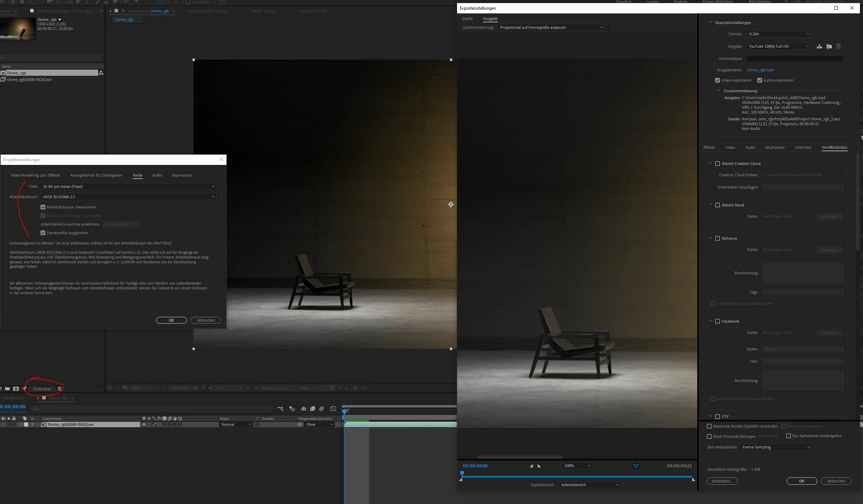Click the Metadaten... button
Screen dimensions: 863x504
722,481
